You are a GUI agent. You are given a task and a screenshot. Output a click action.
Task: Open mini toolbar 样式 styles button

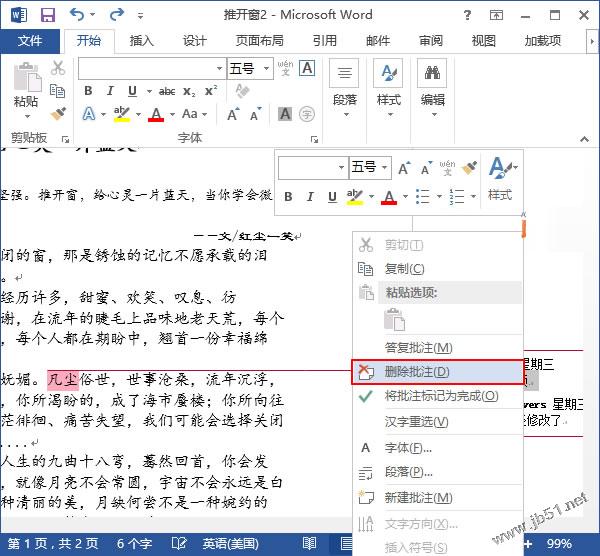coord(502,178)
